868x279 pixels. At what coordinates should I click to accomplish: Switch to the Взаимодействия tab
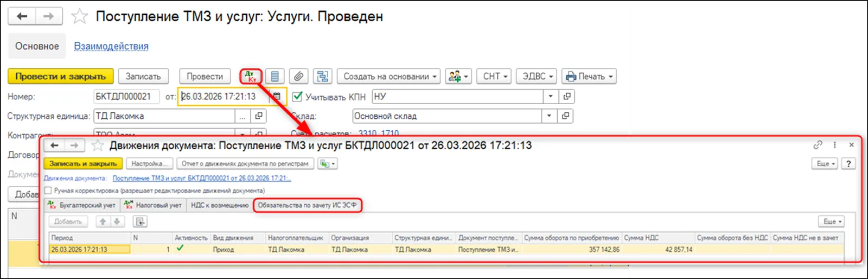click(111, 46)
